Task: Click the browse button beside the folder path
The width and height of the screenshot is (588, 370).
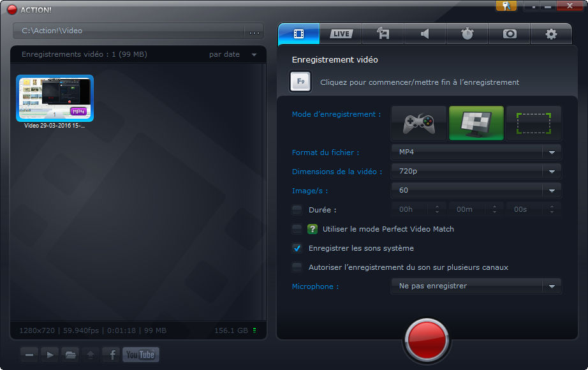Action: pos(254,31)
